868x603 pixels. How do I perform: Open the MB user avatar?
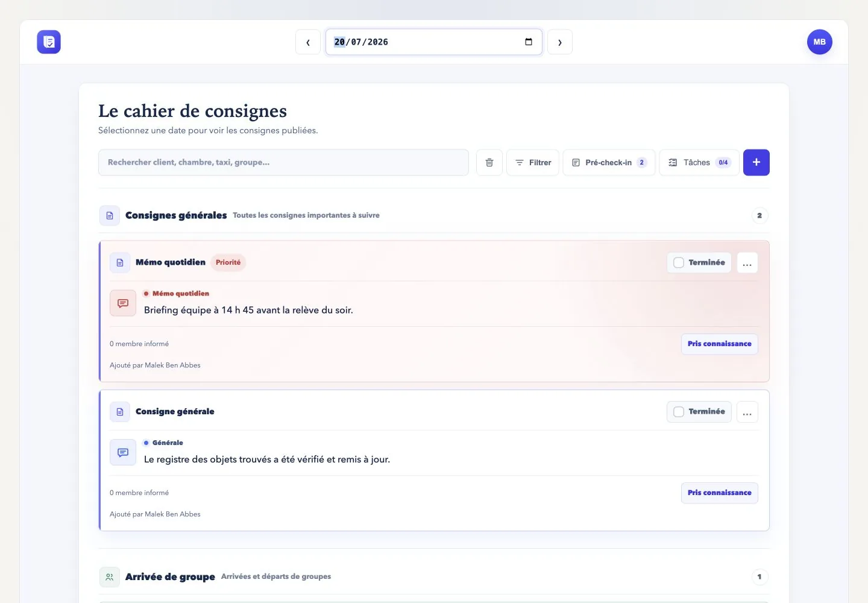pos(820,42)
